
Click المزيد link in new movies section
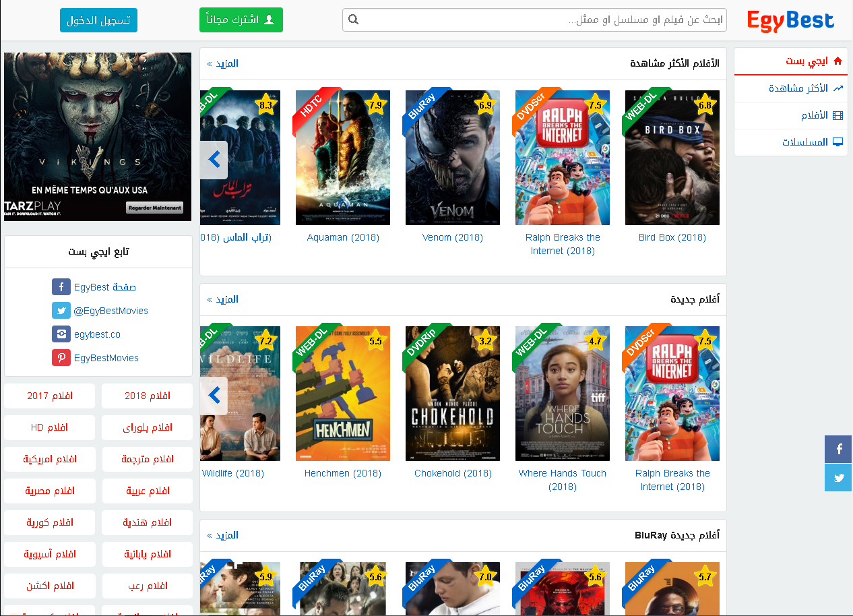point(223,299)
